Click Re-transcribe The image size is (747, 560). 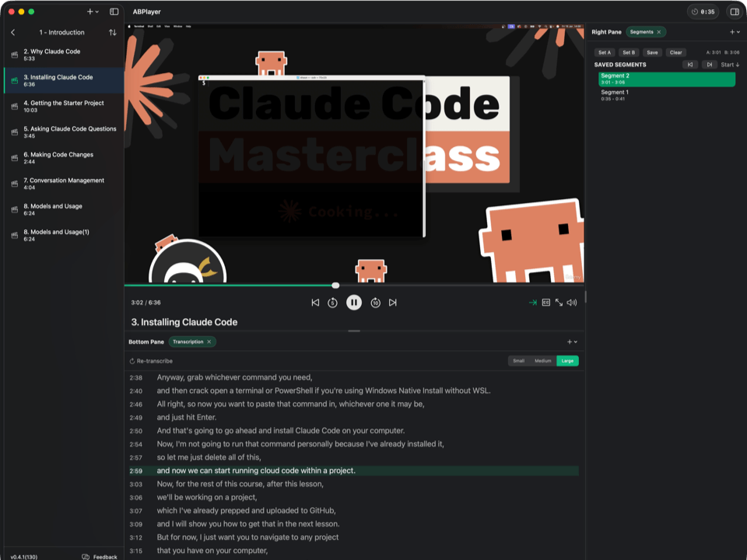click(x=151, y=361)
